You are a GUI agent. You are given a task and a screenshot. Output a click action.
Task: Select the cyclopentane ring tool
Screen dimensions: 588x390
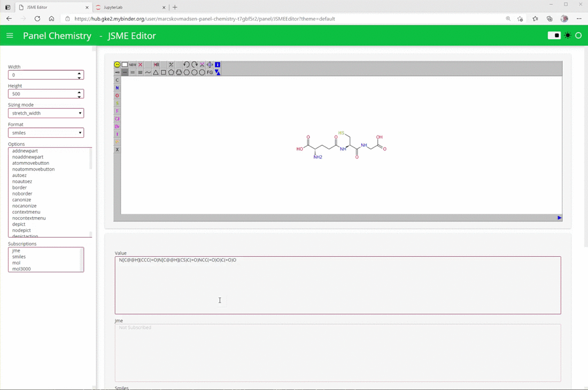172,72
